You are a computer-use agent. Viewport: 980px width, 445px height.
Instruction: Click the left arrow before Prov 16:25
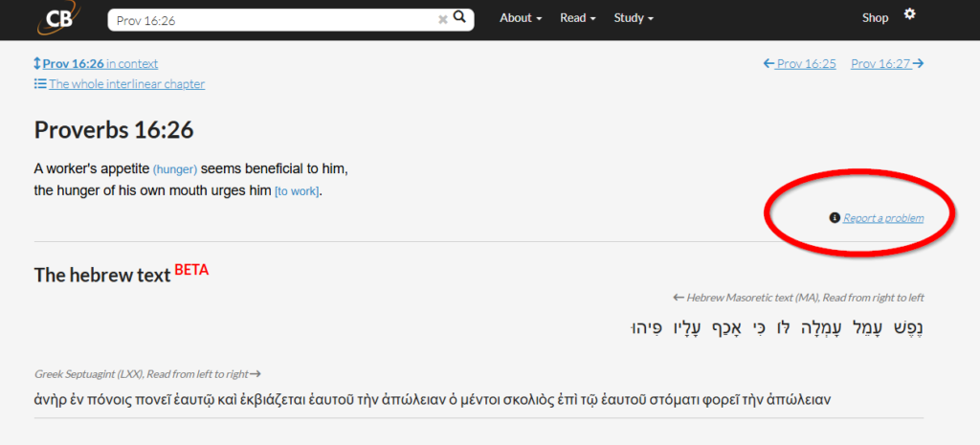coord(768,64)
